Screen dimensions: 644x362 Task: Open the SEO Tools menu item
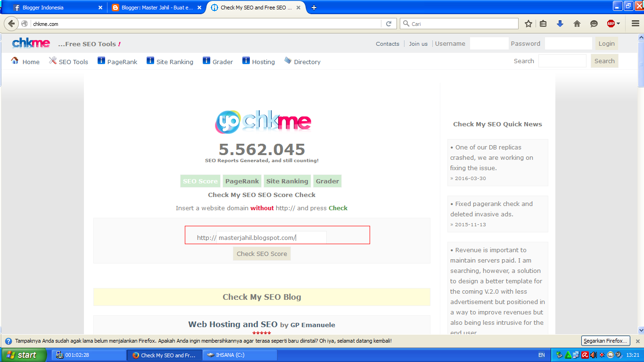68,61
